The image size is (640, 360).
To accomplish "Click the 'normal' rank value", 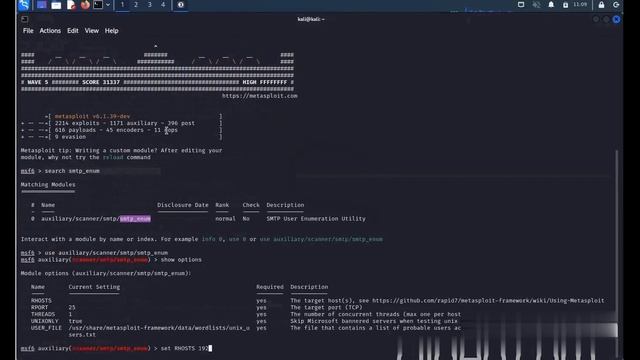I will pyautogui.click(x=225, y=219).
